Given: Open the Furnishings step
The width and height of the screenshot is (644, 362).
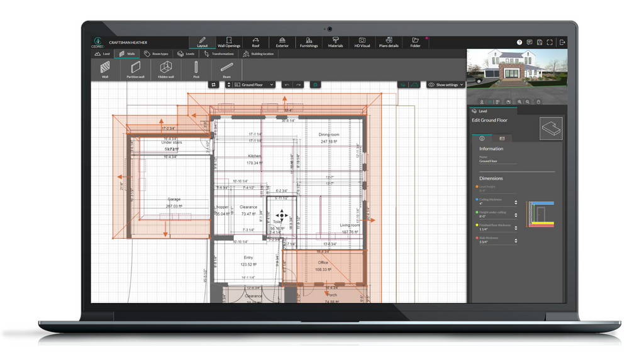Looking at the screenshot, I should coord(309,42).
